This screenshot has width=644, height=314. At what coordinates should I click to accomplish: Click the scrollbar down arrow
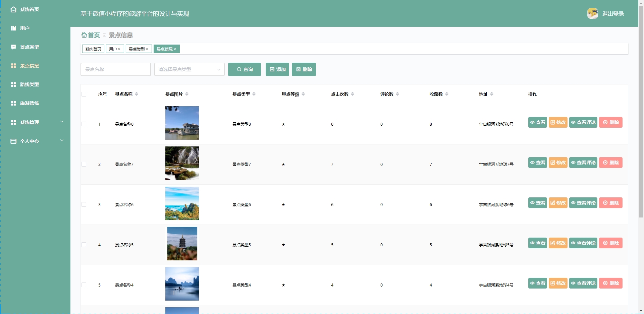641,311
